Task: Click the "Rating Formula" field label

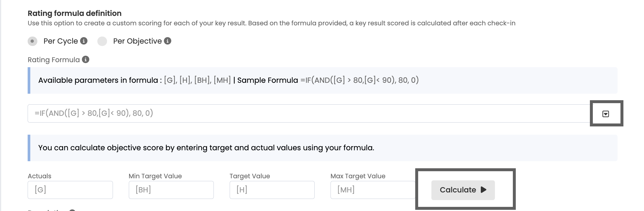Action: (54, 60)
